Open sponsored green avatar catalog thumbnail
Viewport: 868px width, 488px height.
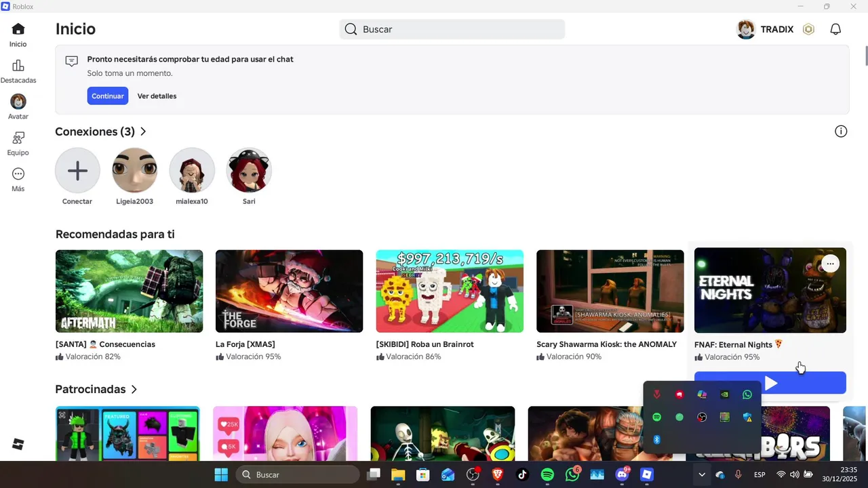point(127,434)
